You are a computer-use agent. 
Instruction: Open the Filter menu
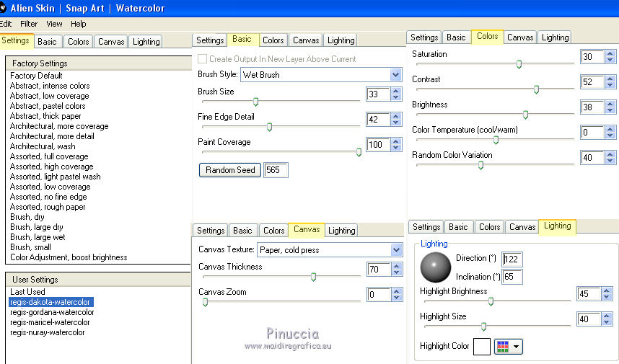[x=29, y=24]
